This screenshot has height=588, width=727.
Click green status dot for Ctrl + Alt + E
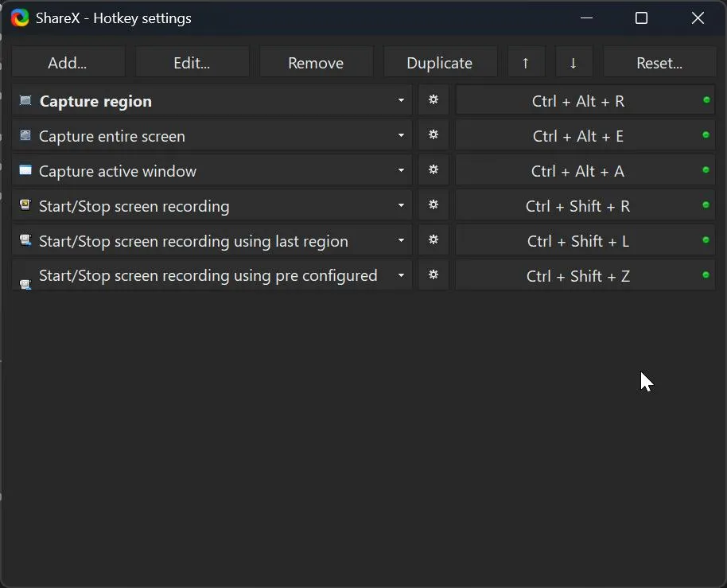tap(706, 135)
